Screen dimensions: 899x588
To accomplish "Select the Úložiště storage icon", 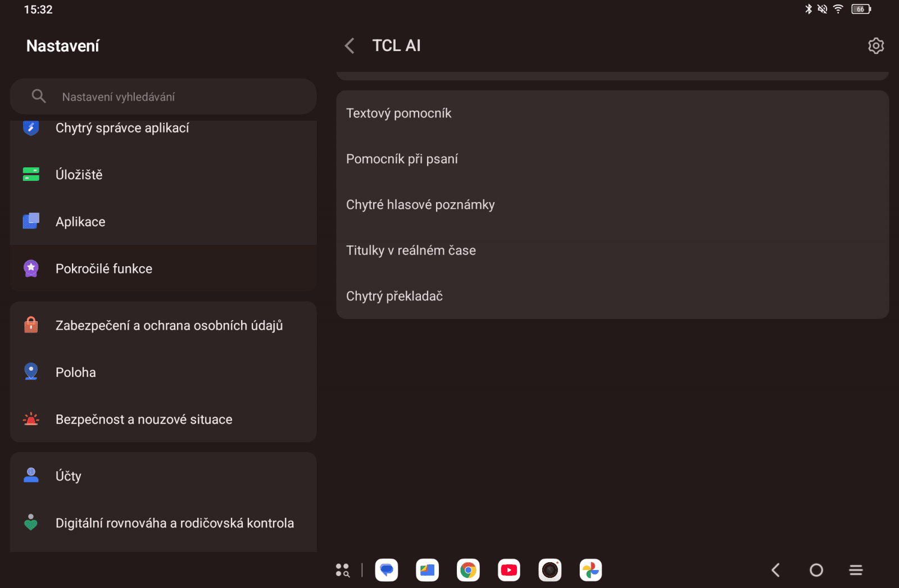I will (31, 174).
